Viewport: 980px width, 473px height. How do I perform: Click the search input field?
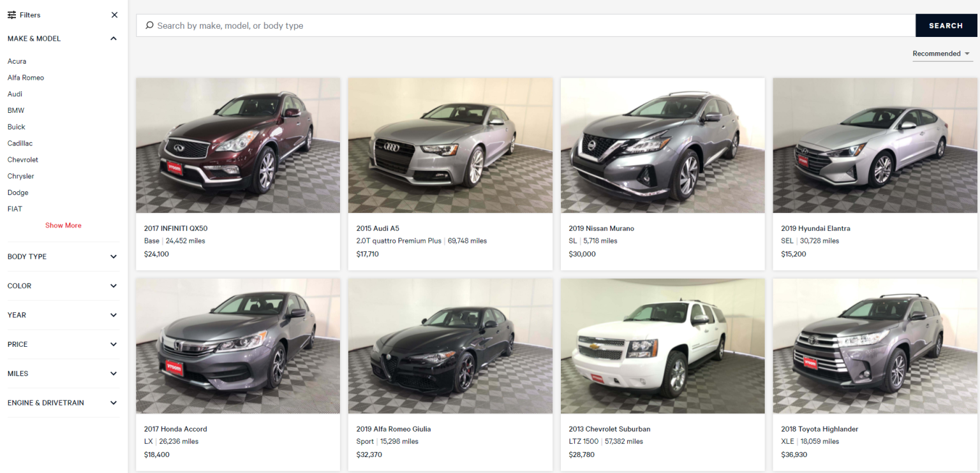447,25
